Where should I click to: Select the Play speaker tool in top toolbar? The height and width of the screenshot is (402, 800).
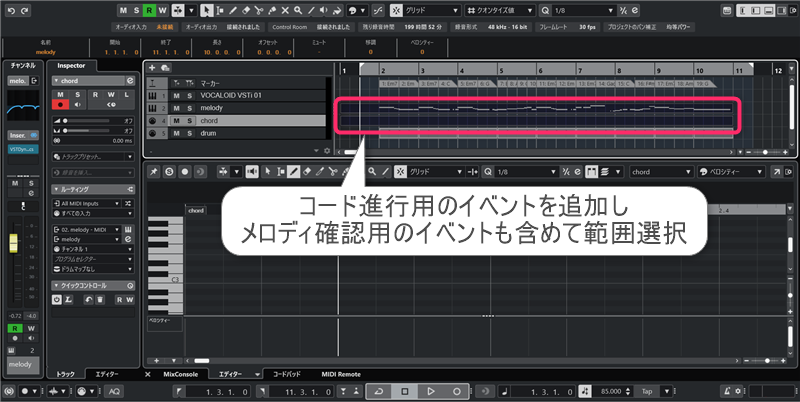click(324, 10)
